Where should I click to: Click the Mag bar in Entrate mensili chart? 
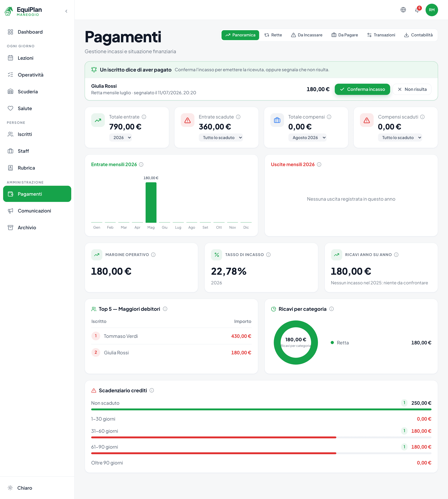click(151, 202)
